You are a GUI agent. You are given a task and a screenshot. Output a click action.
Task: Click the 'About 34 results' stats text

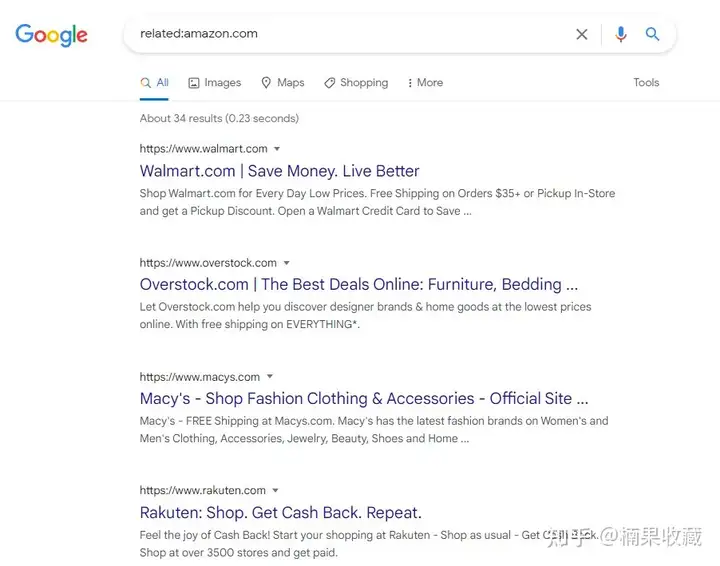coord(219,118)
